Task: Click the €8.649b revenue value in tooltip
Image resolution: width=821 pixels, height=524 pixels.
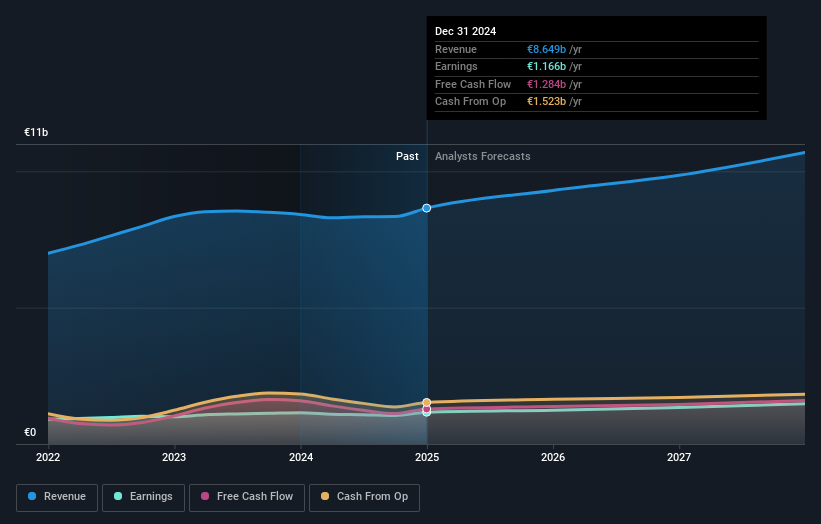Action: [x=547, y=49]
